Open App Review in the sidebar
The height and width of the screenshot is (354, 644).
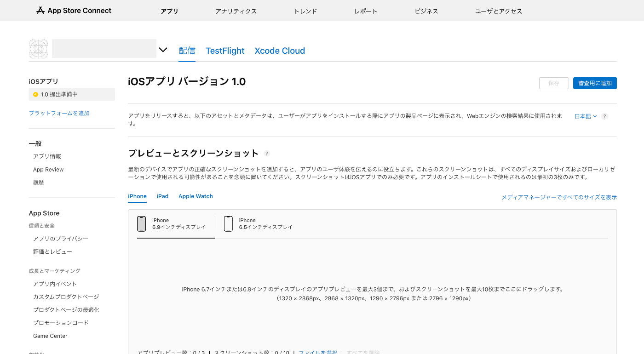tap(48, 170)
